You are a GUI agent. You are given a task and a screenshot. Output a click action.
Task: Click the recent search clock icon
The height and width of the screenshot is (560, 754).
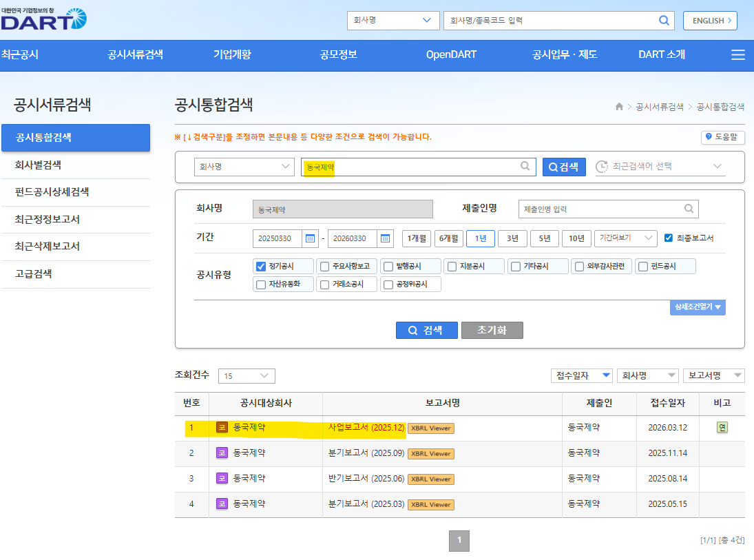click(x=602, y=167)
